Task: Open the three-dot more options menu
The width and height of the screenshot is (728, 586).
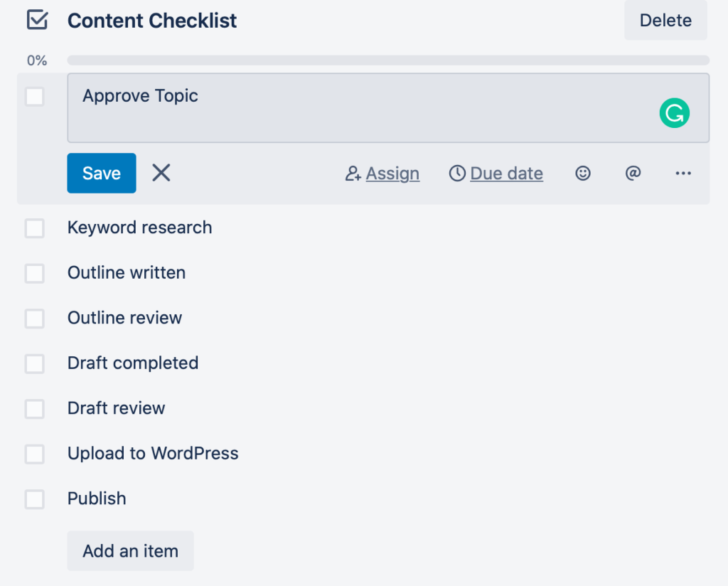Action: (683, 173)
